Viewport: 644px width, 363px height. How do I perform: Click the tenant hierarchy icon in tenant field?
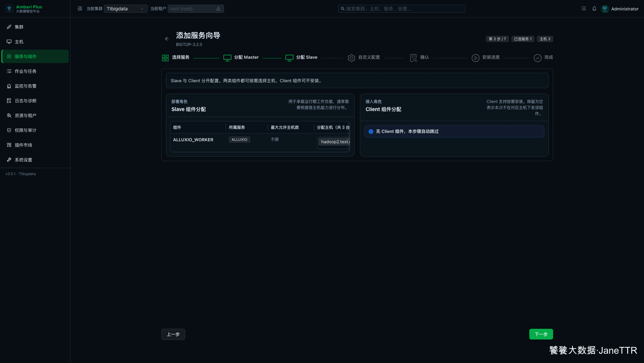coord(218,9)
